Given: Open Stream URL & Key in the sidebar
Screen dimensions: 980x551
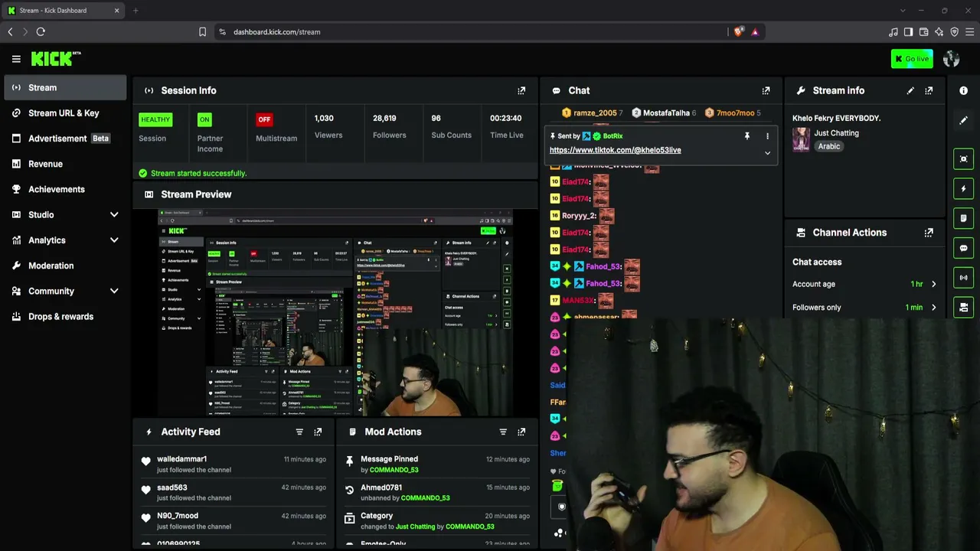Looking at the screenshot, I should point(65,113).
